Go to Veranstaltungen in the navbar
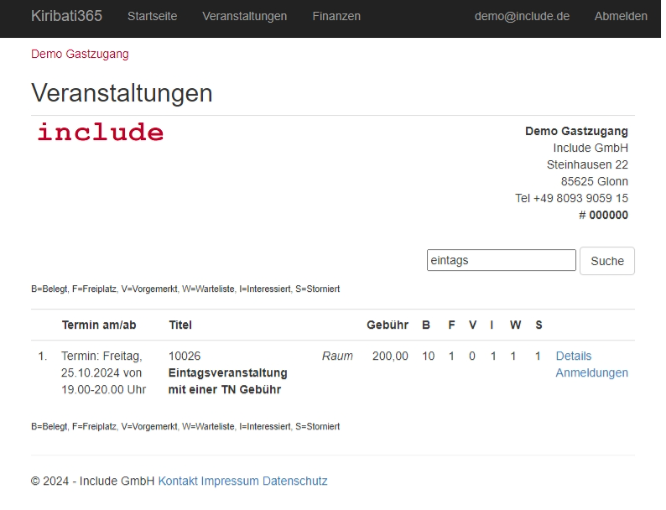 (244, 16)
